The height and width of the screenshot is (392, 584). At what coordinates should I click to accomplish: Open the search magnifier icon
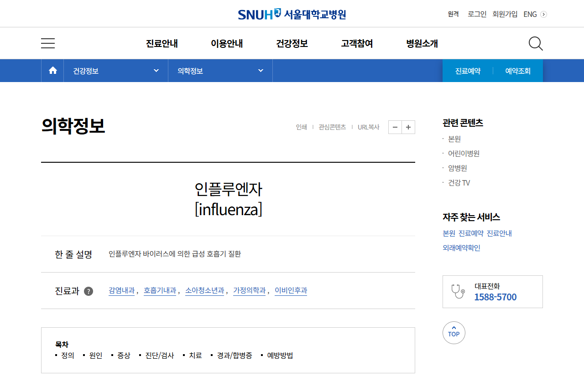click(x=536, y=43)
